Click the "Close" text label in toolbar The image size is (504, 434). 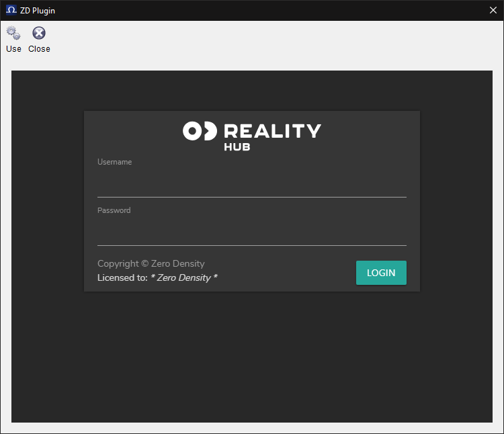pyautogui.click(x=39, y=49)
